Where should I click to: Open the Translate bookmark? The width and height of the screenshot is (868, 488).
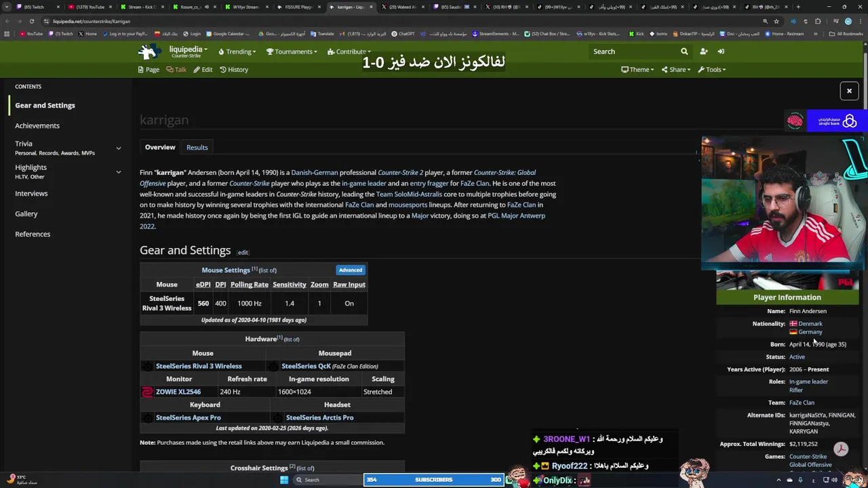coord(322,34)
